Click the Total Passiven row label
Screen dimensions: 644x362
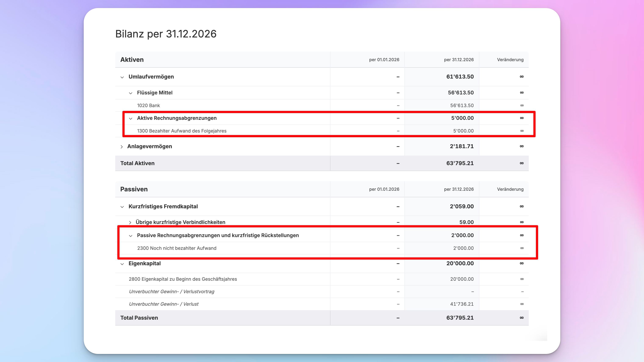139,318
